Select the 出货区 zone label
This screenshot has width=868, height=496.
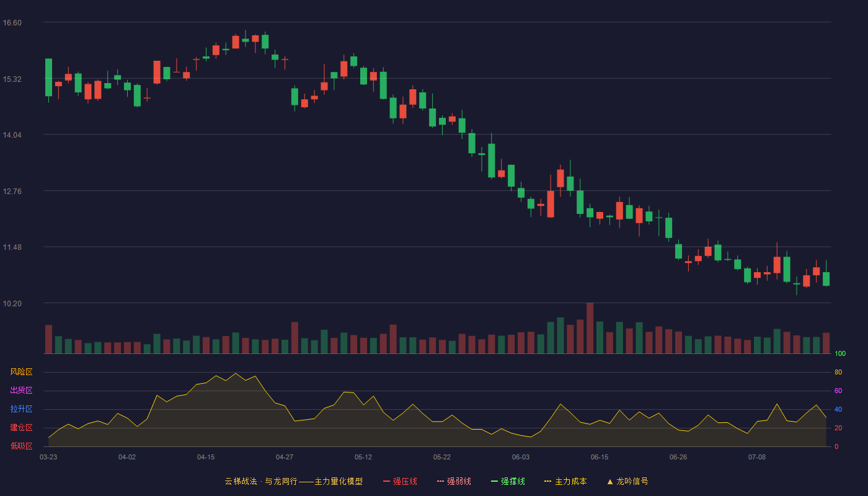tap(21, 391)
